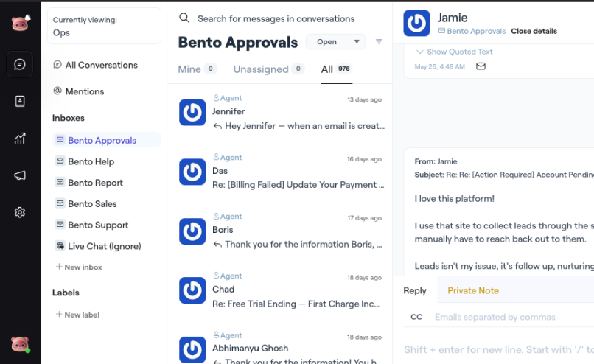The image size is (594, 364).
Task: Select the Bento Sales inbox
Action: 107,204
